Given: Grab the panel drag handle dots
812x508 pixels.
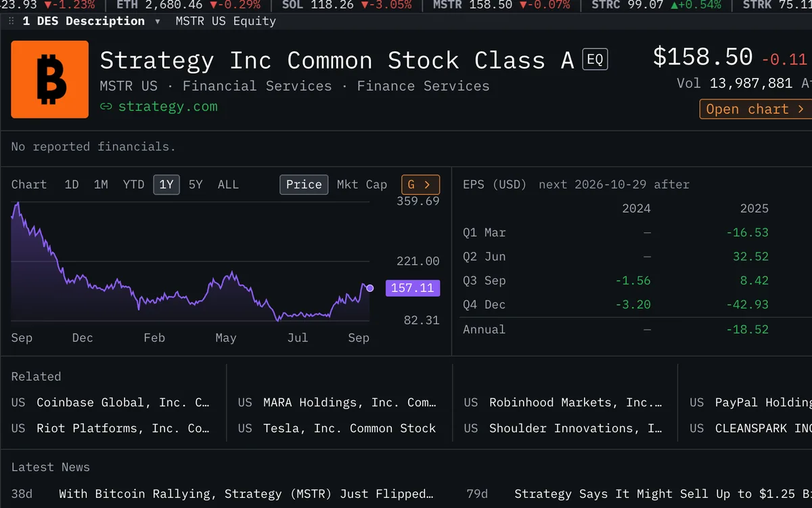Looking at the screenshot, I should click(x=11, y=21).
